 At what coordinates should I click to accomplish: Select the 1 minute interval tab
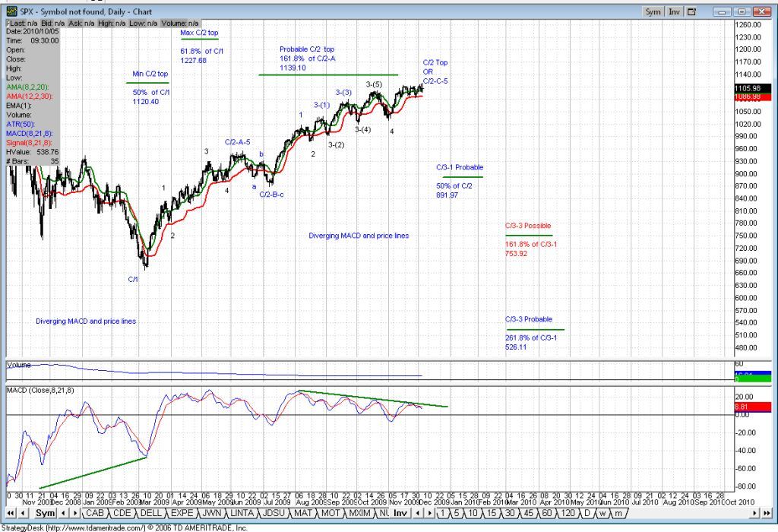tap(442, 513)
